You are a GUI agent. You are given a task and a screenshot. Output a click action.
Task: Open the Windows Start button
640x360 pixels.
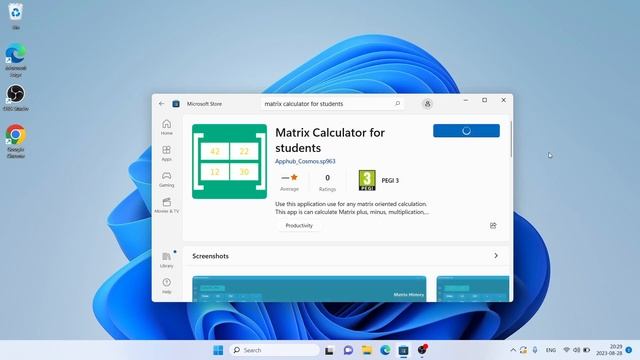click(x=218, y=350)
